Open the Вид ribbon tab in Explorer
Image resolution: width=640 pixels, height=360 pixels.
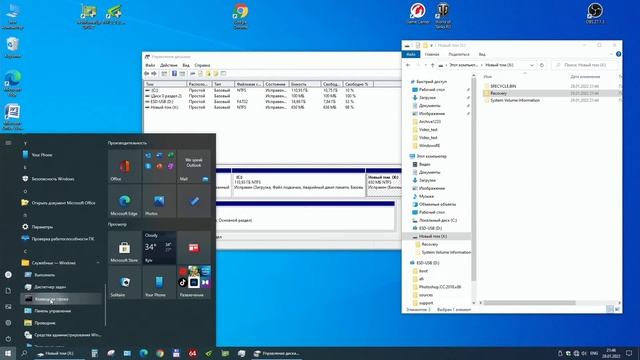482,54
